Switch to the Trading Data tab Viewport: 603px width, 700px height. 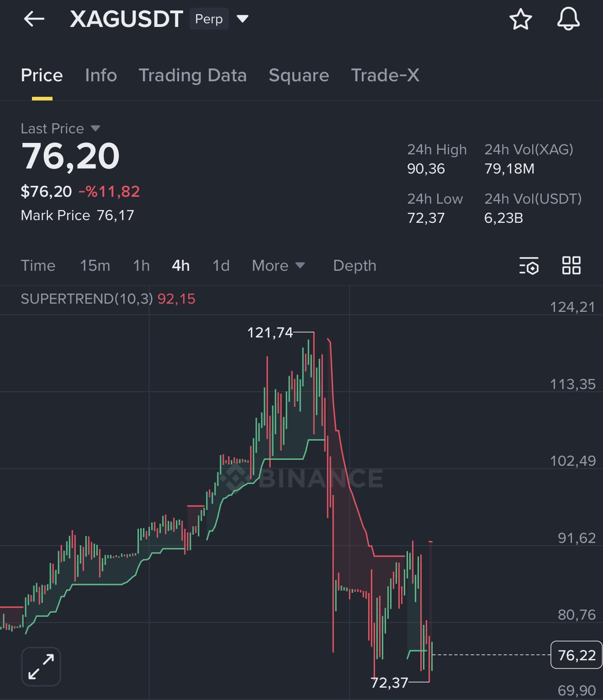click(x=192, y=75)
